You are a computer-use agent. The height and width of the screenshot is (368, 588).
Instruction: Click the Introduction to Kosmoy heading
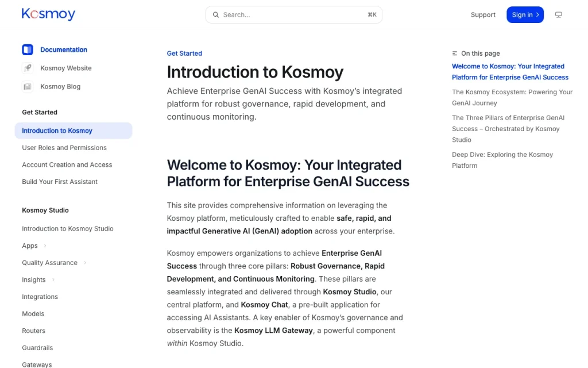pos(255,72)
